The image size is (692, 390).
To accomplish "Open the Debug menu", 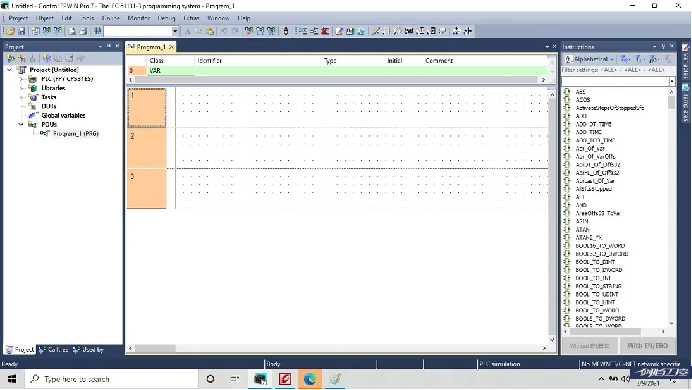I will click(x=166, y=18).
